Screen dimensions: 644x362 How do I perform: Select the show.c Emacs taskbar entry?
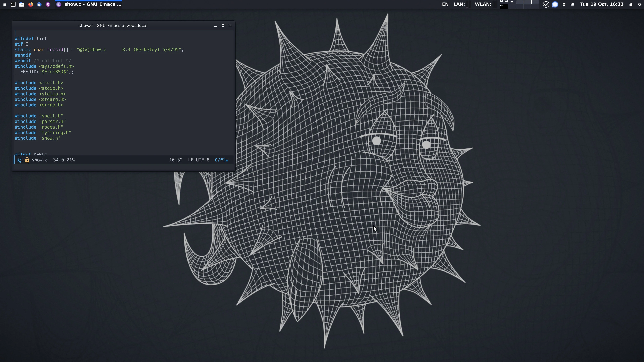pyautogui.click(x=89, y=4)
